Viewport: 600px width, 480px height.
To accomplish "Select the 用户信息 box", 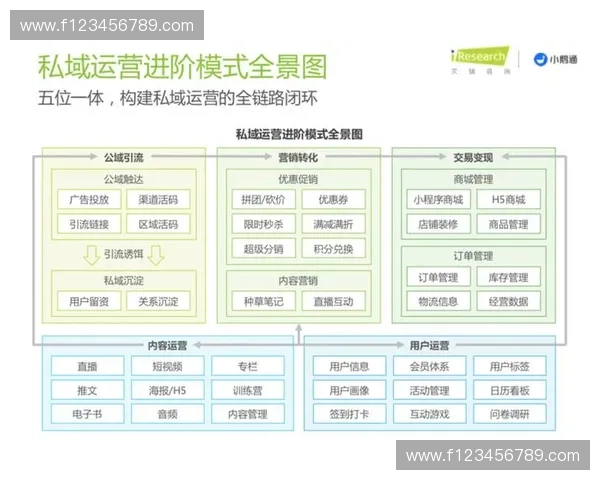I will tap(349, 366).
